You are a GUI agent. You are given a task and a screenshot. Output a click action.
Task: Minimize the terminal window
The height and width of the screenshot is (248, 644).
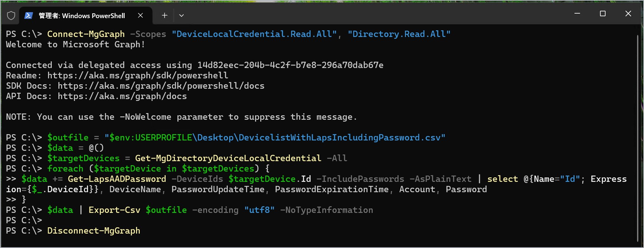point(577,14)
